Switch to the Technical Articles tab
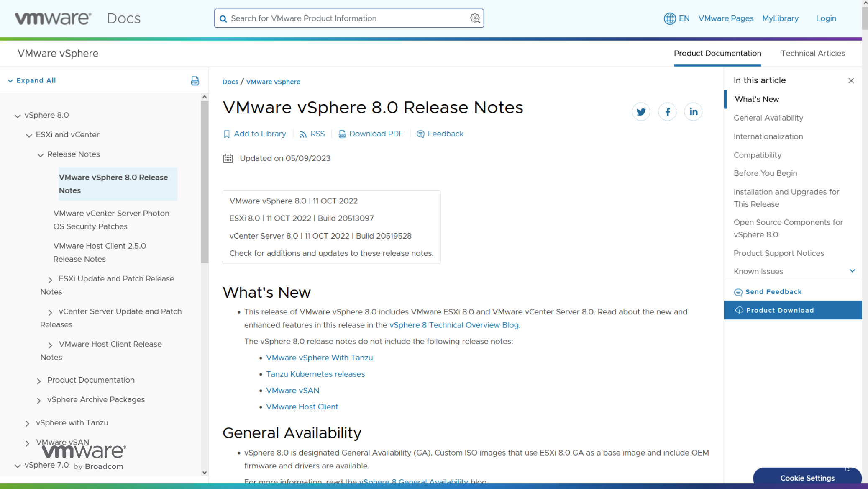This screenshot has height=489, width=868. (x=813, y=54)
